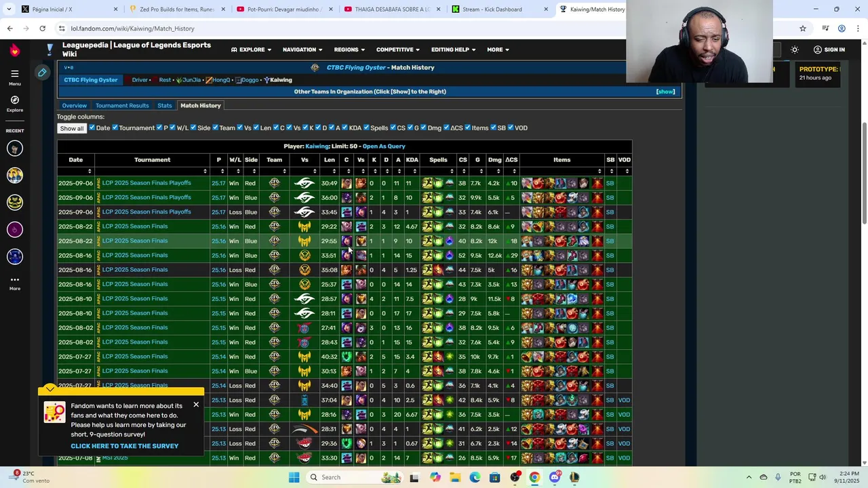Toggle the Team column checkbox
Screen dimensions: 868x488
[215, 127]
